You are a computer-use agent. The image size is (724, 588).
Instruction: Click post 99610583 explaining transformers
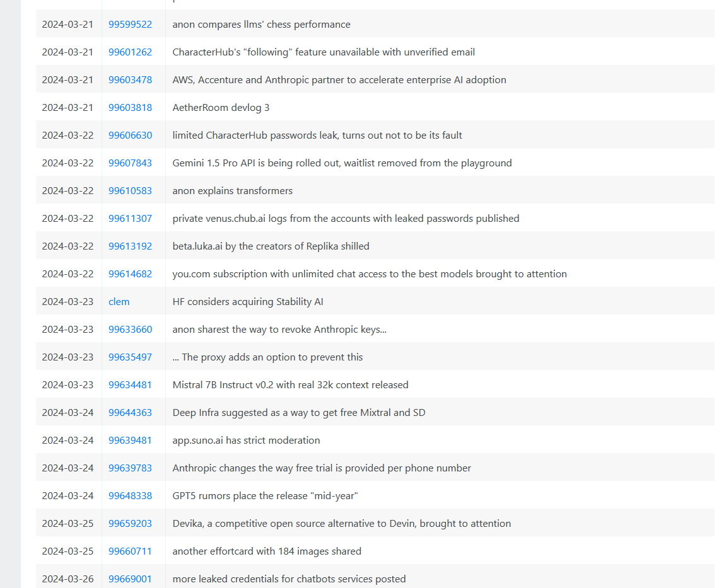coord(130,191)
